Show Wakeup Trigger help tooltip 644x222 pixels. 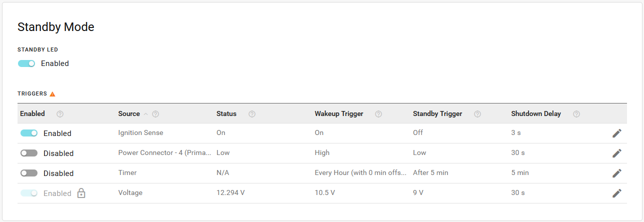click(x=378, y=114)
